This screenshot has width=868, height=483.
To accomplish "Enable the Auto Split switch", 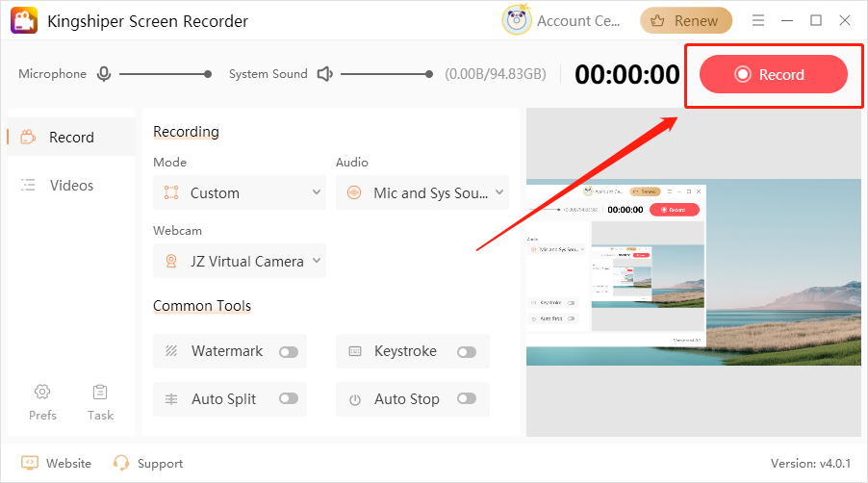I will [289, 398].
